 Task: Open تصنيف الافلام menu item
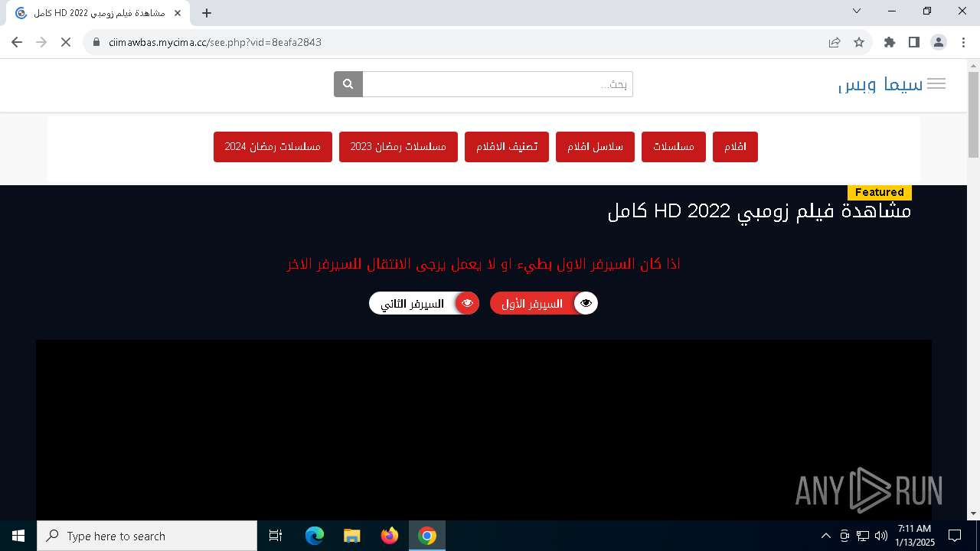(507, 147)
